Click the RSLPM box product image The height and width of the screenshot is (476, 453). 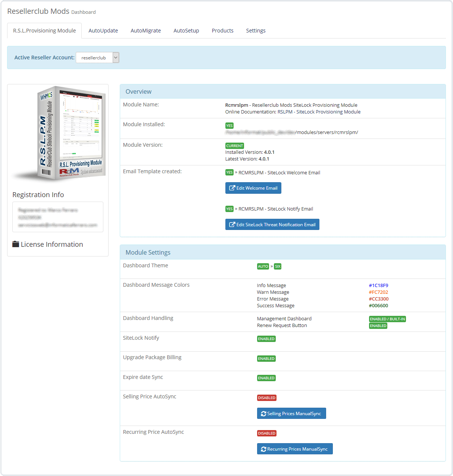pos(60,134)
